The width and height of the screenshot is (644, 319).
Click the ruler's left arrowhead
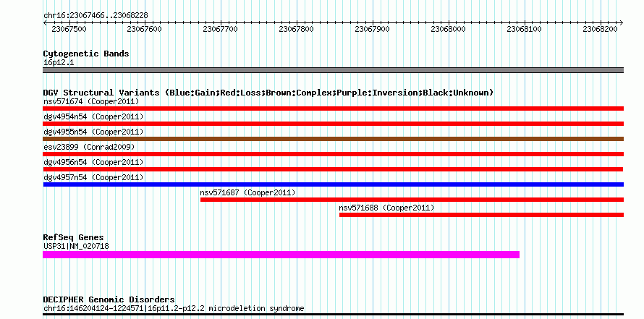coord(45,23)
